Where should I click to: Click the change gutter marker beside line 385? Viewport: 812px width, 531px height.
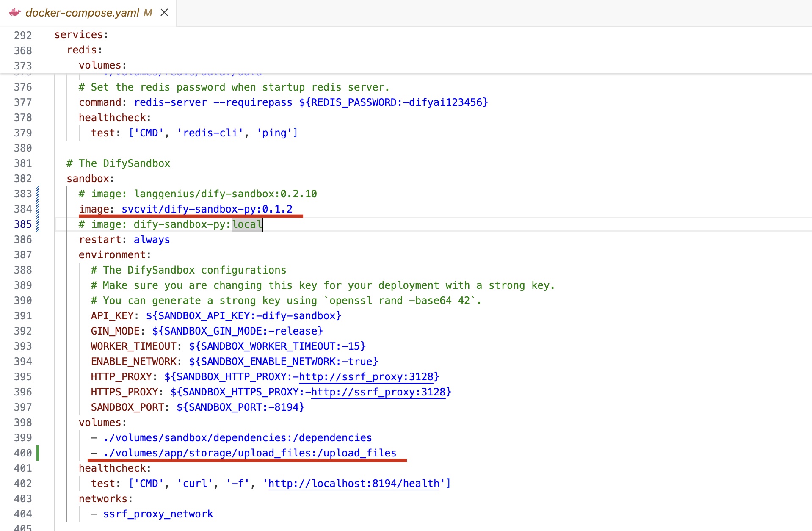[38, 224]
